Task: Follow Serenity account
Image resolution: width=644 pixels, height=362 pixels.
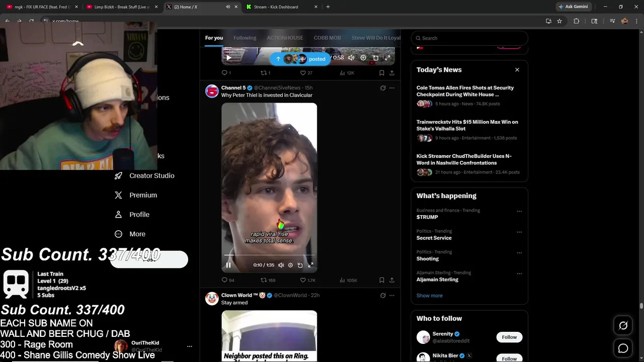Action: click(x=509, y=337)
